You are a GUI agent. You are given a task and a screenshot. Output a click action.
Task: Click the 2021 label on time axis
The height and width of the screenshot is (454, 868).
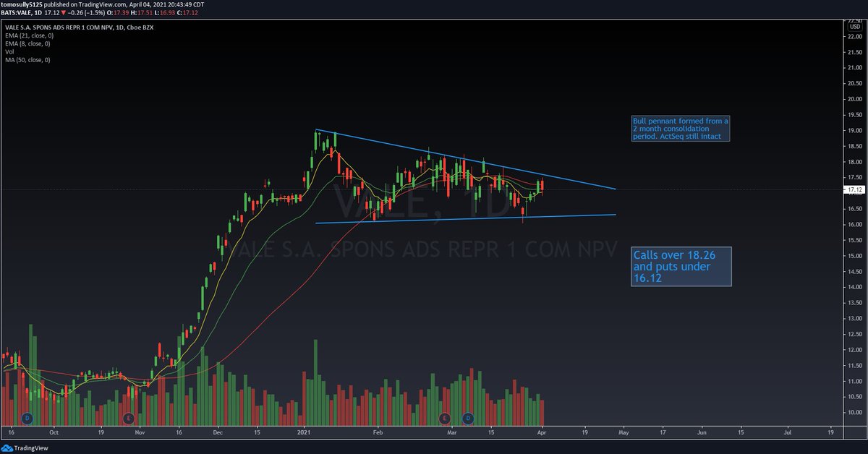305,432
